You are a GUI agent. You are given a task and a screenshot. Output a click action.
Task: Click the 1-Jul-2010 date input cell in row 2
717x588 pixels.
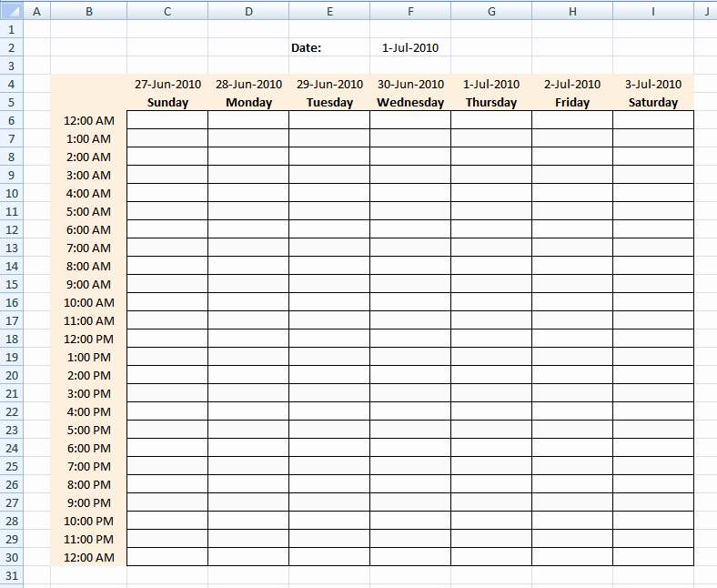tap(410, 47)
